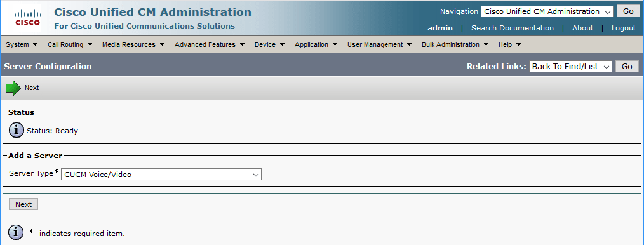Viewport: 644px width, 245px height.
Task: Click the Logout link
Action: click(x=624, y=28)
